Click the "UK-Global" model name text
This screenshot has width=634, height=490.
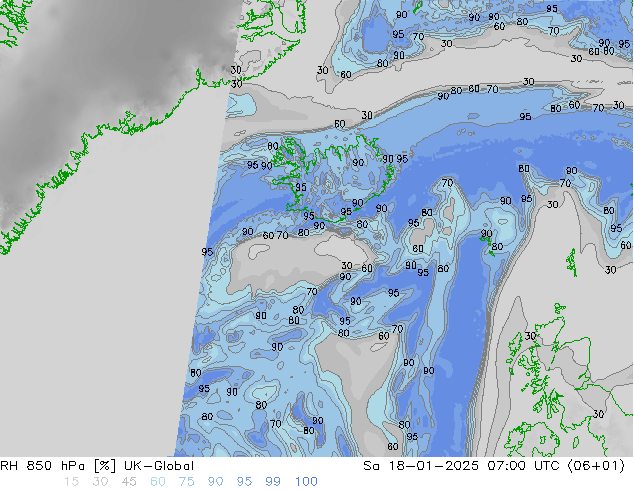[x=159, y=466]
